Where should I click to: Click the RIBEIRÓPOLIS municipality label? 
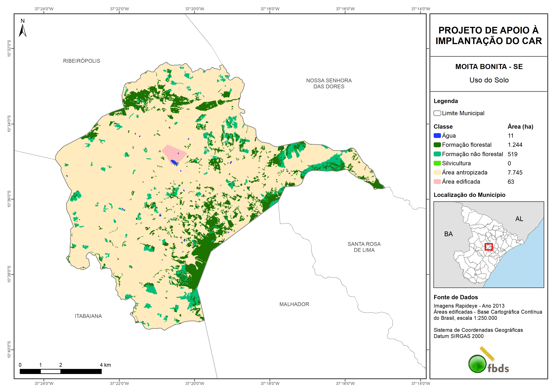(x=81, y=61)
